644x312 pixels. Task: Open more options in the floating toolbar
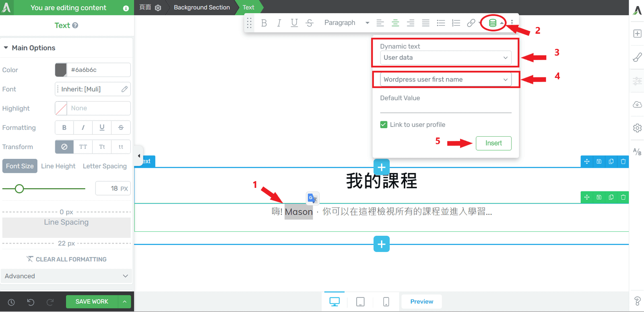pyautogui.click(x=512, y=23)
